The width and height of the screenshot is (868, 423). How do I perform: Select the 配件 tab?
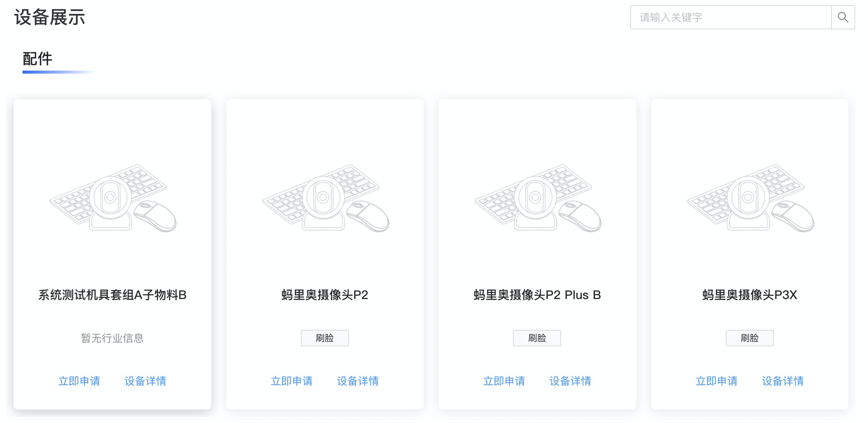[38, 59]
